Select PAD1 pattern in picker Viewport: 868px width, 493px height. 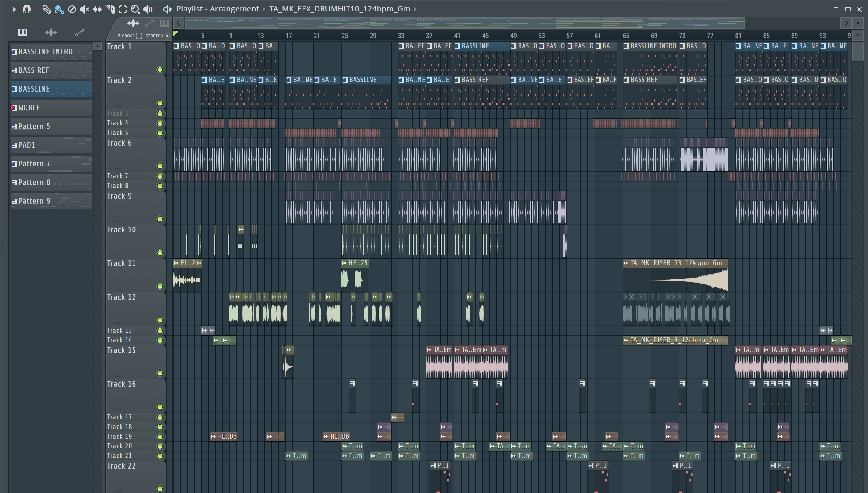click(51, 145)
